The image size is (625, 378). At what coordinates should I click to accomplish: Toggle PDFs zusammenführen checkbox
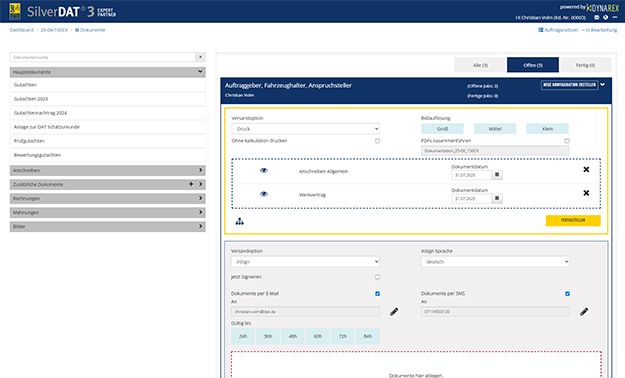566,141
